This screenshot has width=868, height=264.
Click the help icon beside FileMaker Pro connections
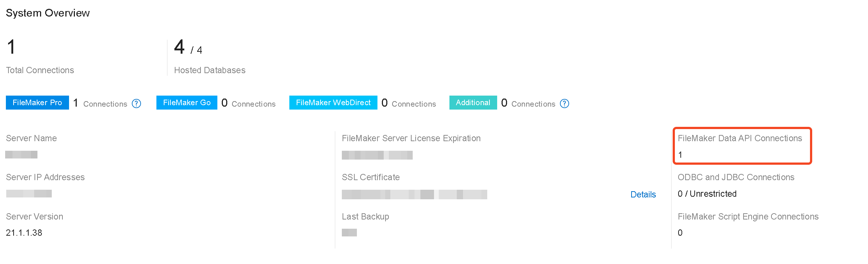click(136, 104)
